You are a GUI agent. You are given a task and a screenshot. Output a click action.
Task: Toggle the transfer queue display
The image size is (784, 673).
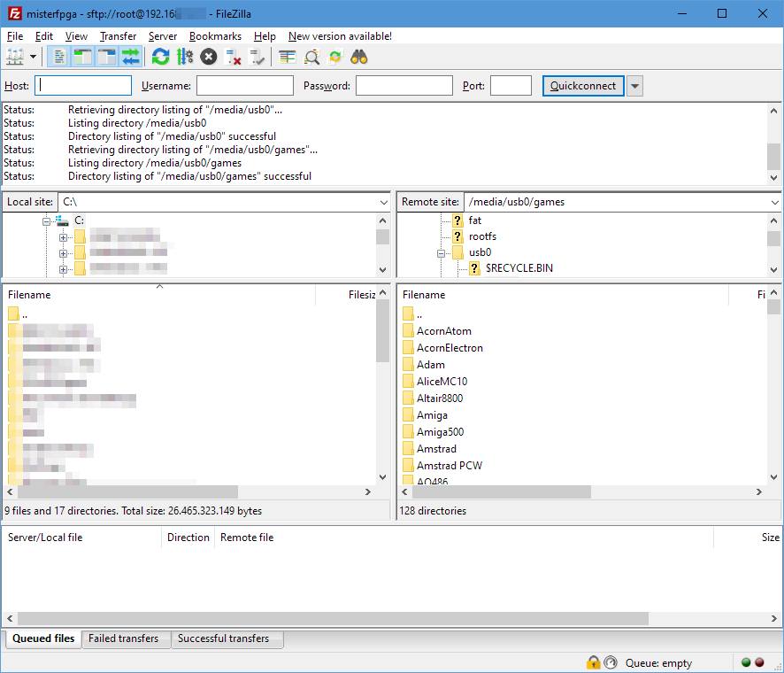click(x=131, y=57)
